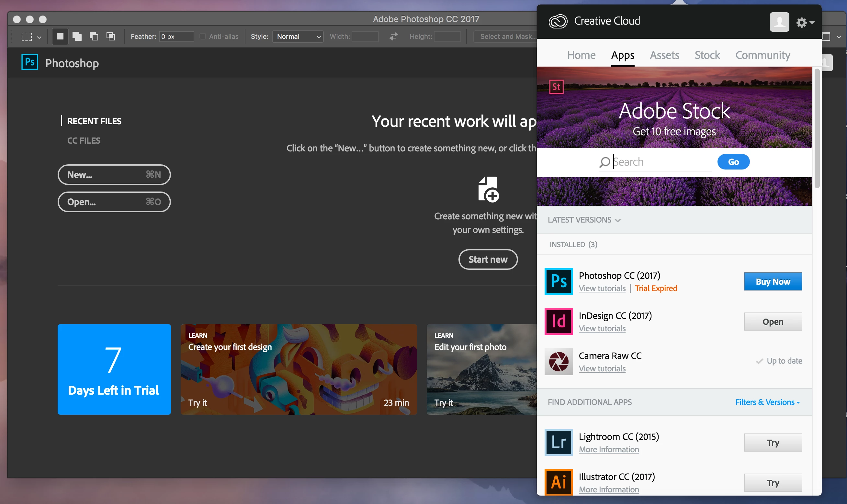Click the Creative Cloud panel scrollbar
This screenshot has width=847, height=504.
point(817,129)
